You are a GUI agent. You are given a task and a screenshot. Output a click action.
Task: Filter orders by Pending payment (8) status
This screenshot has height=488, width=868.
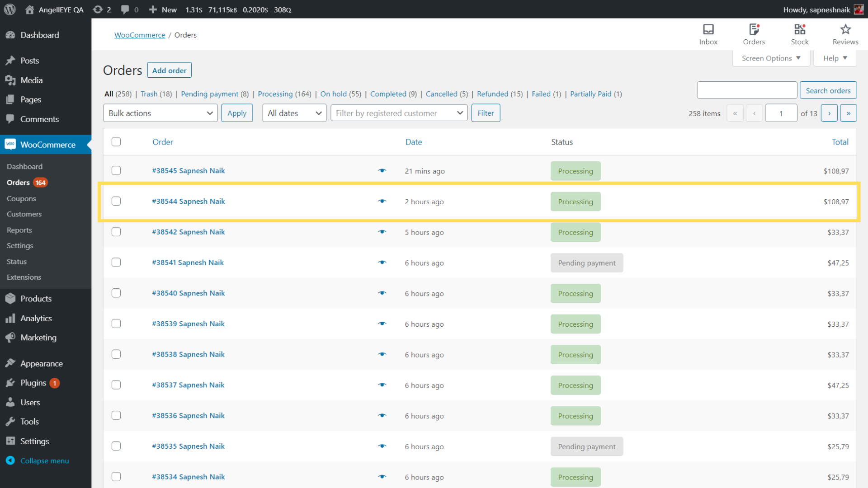tap(215, 94)
